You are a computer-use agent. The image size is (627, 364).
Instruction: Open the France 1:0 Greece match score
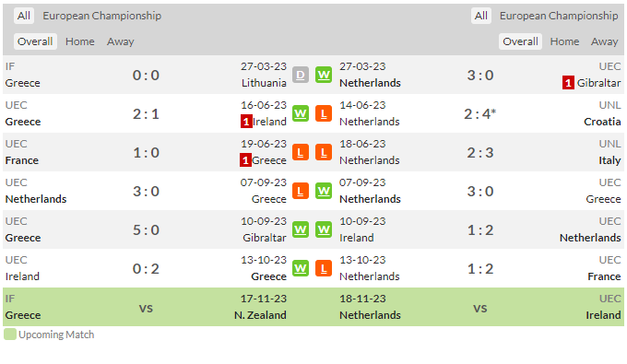[x=146, y=152]
